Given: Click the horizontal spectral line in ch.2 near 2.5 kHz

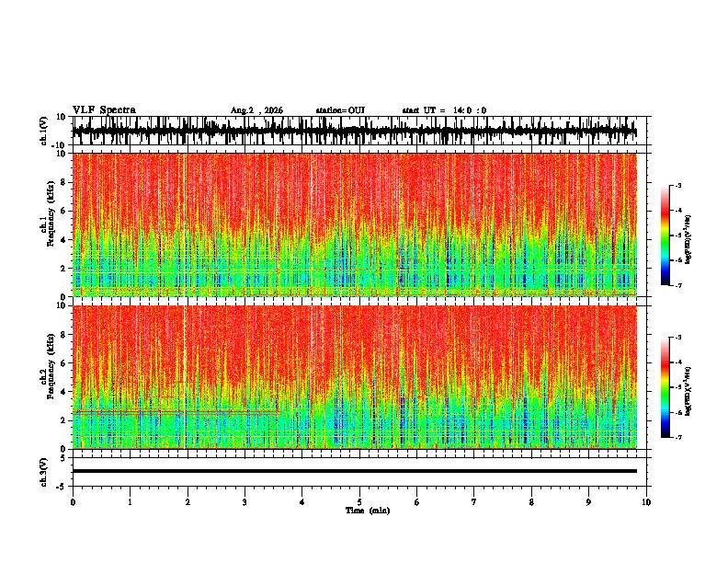Looking at the screenshot, I should tap(176, 411).
